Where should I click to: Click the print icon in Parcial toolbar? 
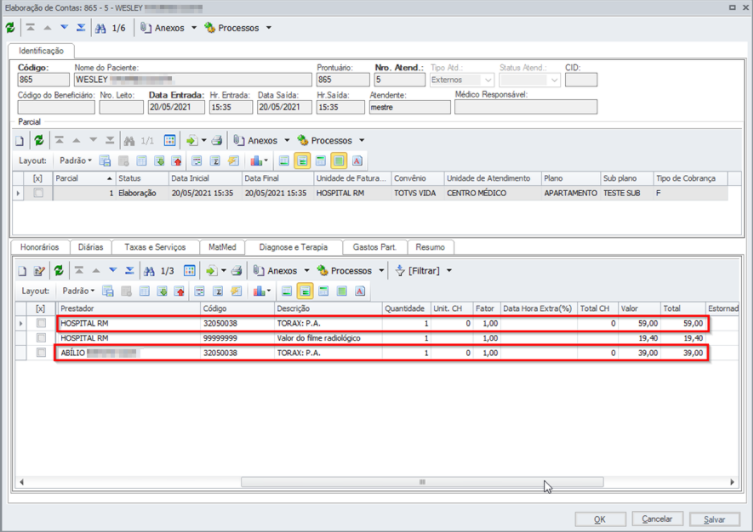point(217,141)
